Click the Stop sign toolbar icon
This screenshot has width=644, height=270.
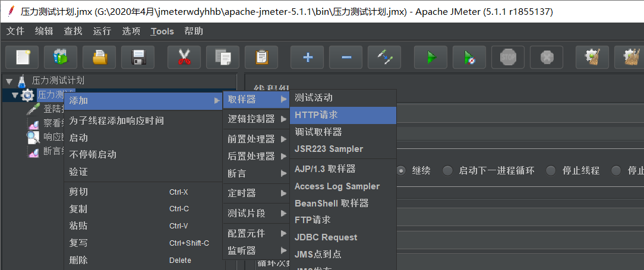(507, 57)
